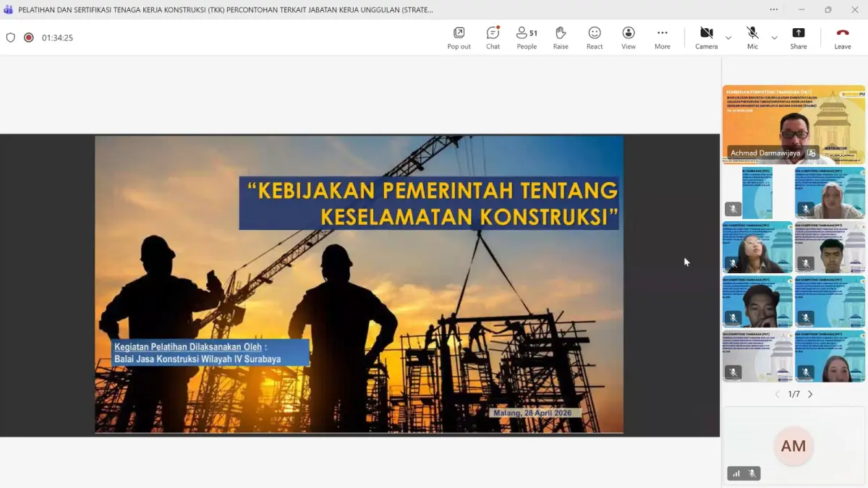Restore down the Teams meeting window

point(828,9)
